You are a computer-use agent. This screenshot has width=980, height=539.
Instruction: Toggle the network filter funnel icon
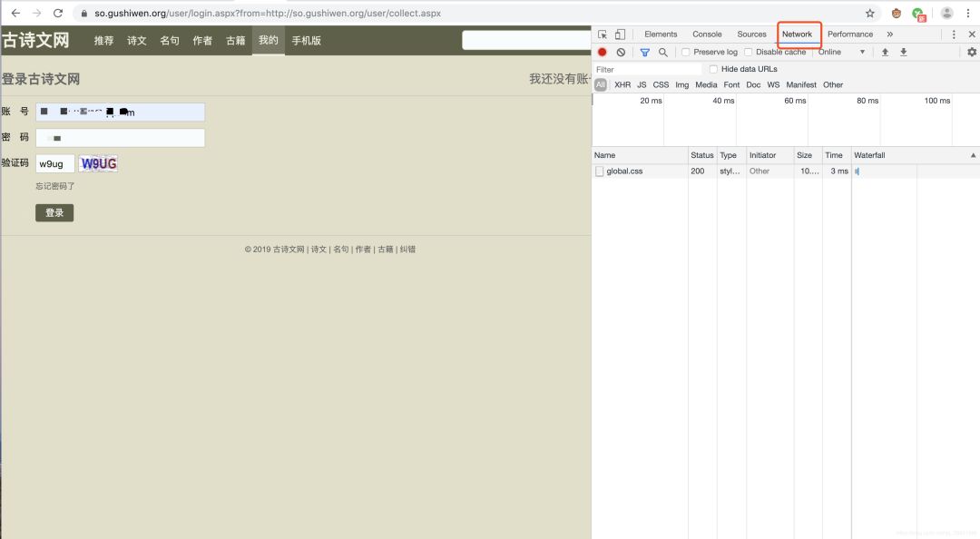[645, 53]
